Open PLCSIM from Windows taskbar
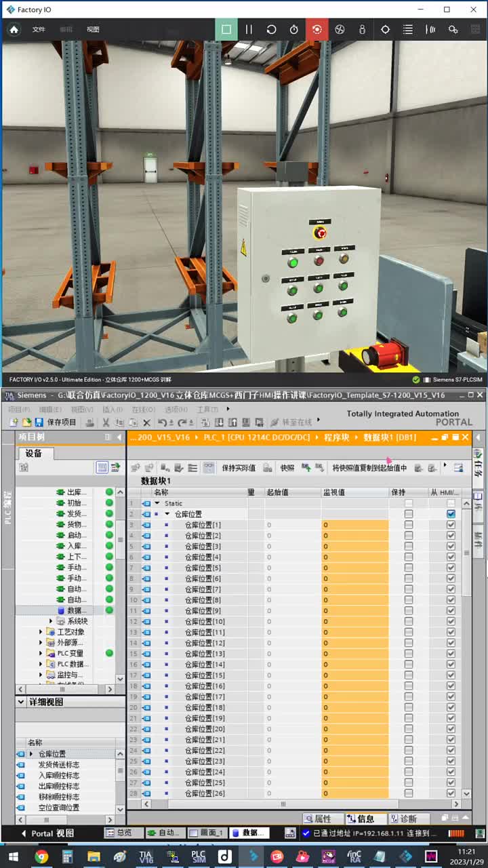The height and width of the screenshot is (868, 488). coord(198,856)
